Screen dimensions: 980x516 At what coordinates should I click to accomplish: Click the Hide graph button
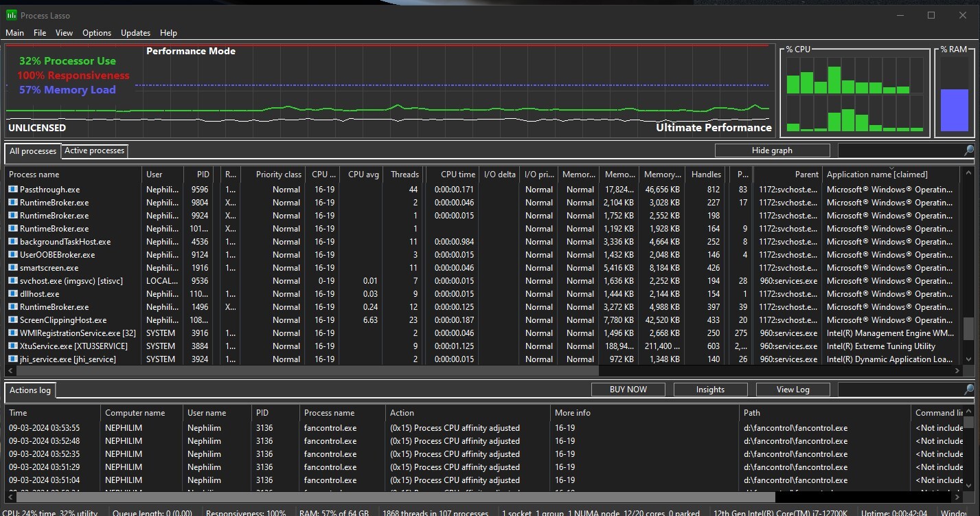tap(772, 150)
